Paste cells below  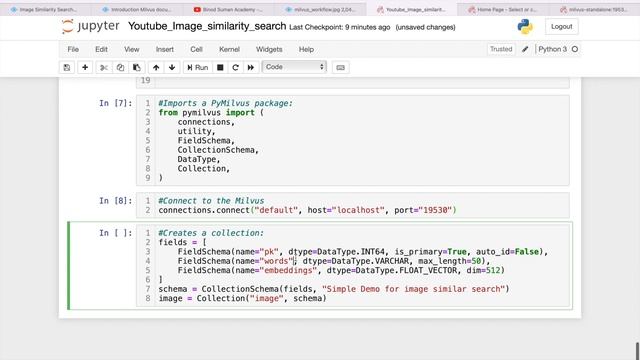pyautogui.click(x=136, y=67)
